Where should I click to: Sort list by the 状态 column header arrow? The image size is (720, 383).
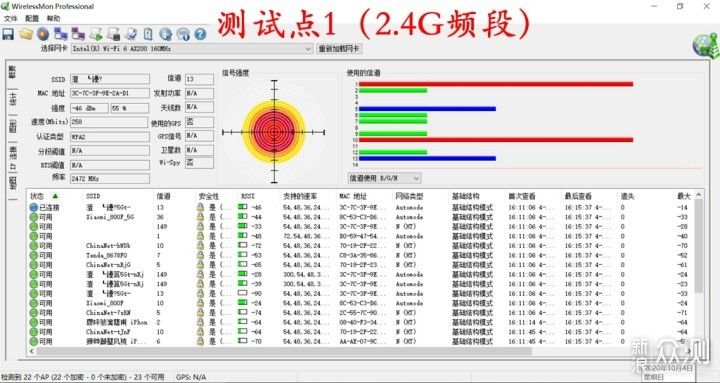coord(55,196)
